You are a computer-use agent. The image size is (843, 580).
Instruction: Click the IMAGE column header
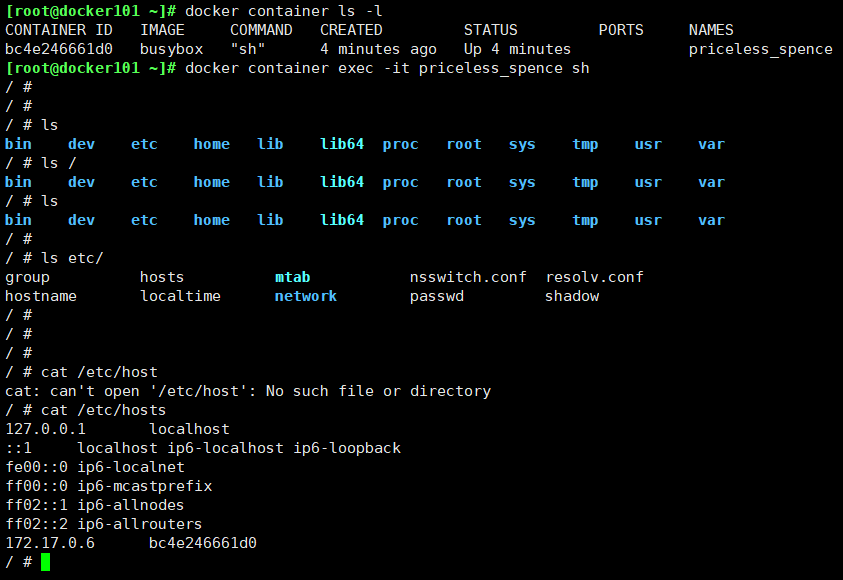(162, 30)
